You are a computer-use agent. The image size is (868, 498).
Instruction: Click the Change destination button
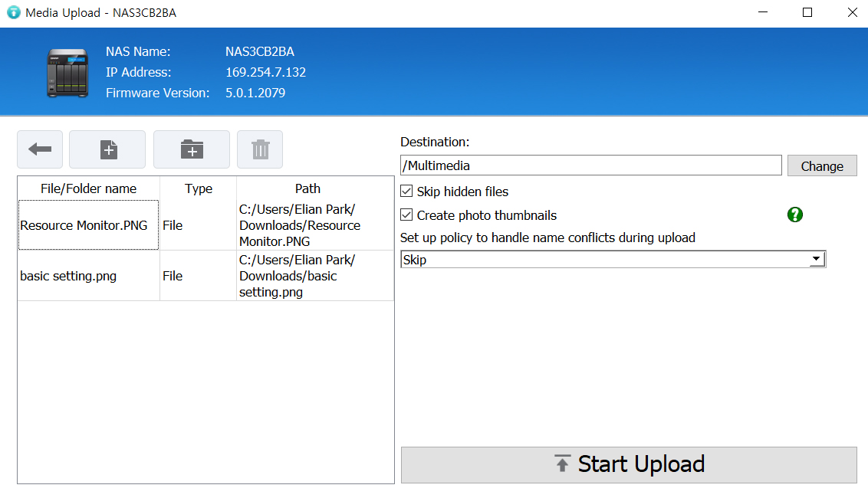(821, 166)
